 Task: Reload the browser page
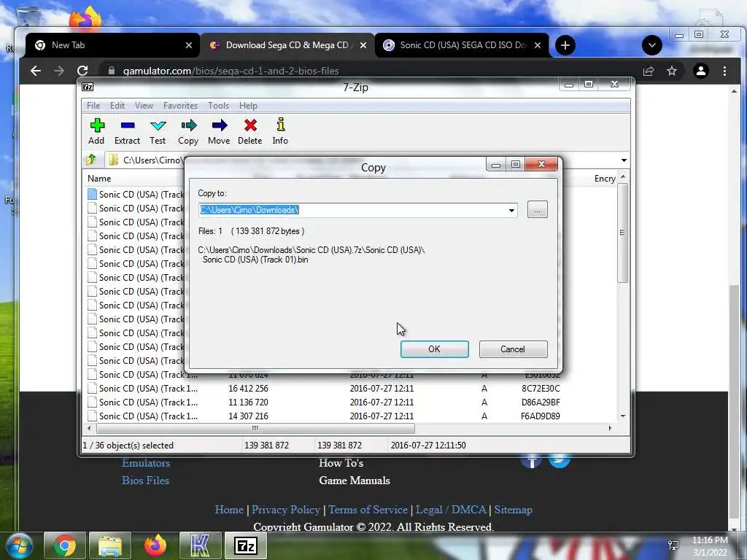(x=82, y=71)
